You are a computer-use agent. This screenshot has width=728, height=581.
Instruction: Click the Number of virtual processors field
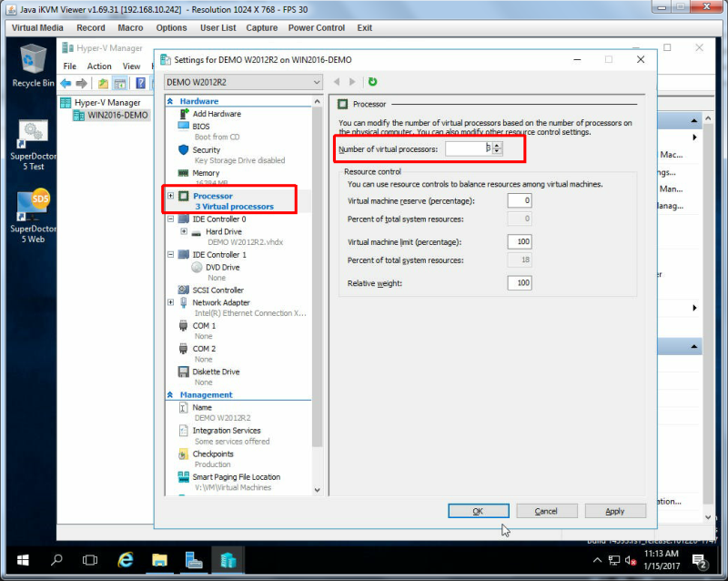[x=468, y=148]
